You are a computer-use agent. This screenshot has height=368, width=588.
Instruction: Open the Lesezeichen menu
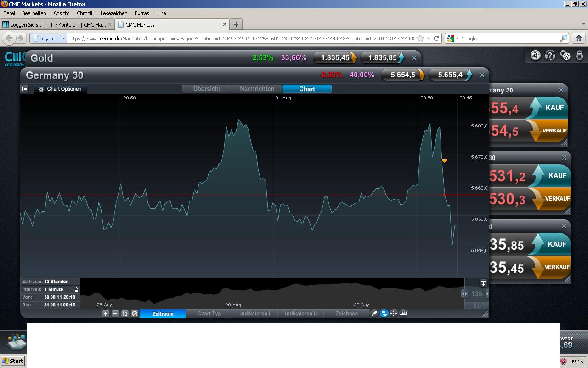click(114, 13)
